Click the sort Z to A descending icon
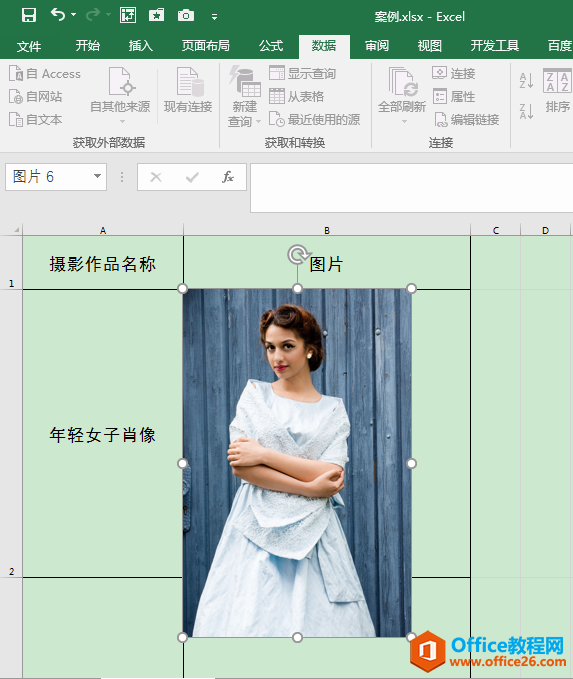The height and width of the screenshot is (679, 573). click(x=526, y=111)
